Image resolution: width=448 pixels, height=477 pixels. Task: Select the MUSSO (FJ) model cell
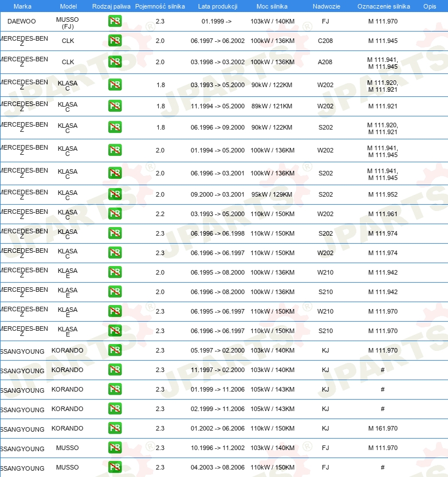click(x=68, y=23)
